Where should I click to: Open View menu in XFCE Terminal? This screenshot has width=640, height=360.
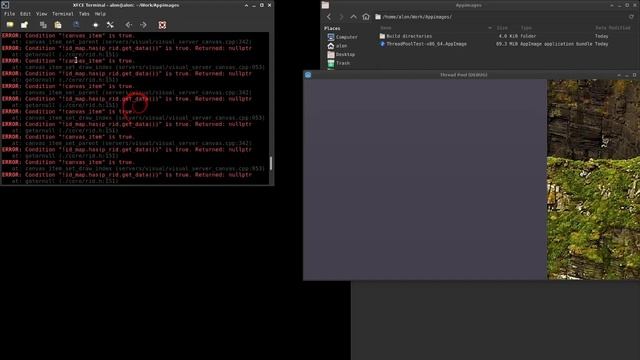[x=42, y=14]
